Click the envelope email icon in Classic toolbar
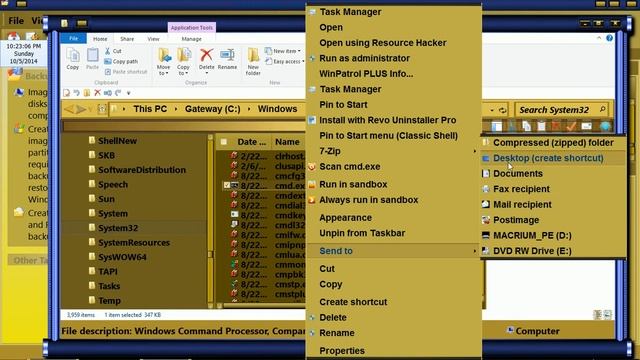Screen dimensions: 640x360 [x=587, y=126]
